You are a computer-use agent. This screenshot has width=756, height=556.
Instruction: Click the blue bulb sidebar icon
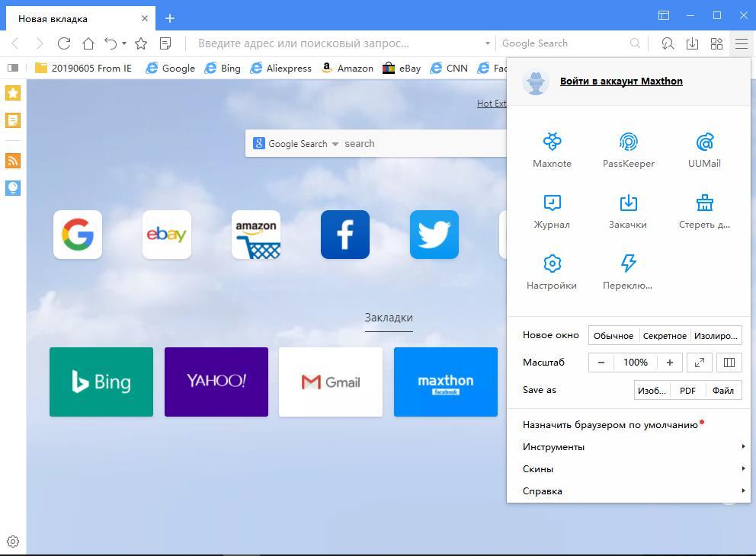click(x=13, y=188)
